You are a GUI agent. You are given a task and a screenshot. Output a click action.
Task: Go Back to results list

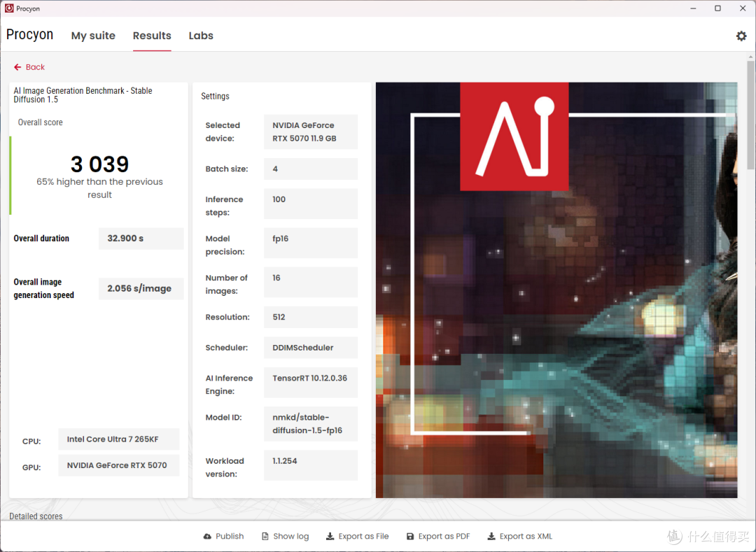(x=29, y=67)
